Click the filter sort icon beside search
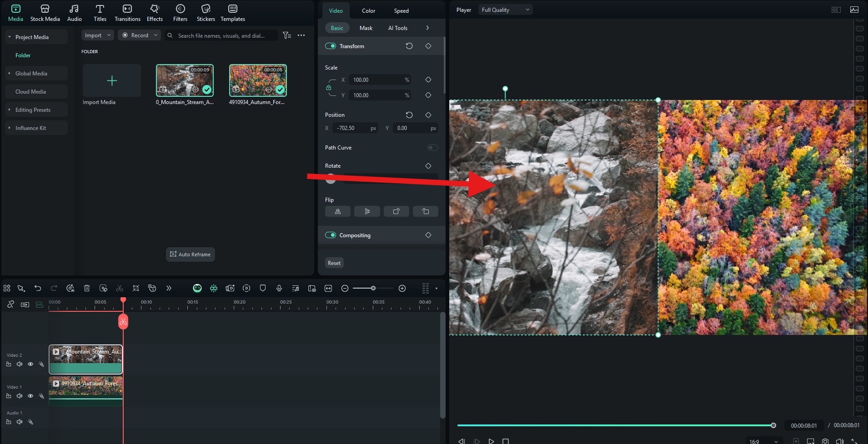 287,35
